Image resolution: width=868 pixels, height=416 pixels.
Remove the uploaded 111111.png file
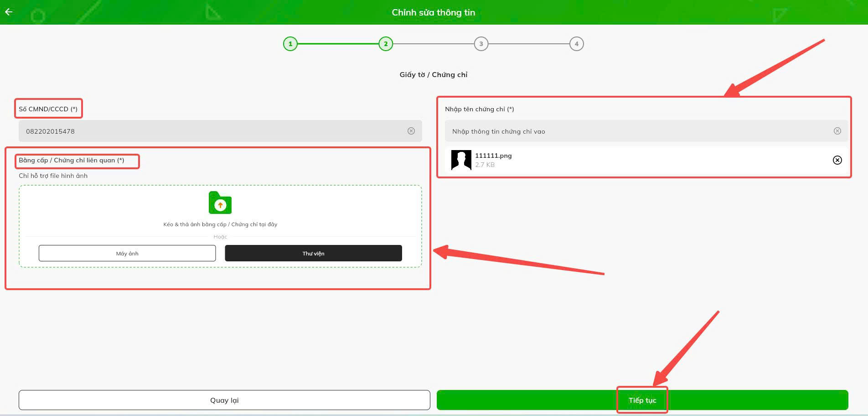[837, 160]
